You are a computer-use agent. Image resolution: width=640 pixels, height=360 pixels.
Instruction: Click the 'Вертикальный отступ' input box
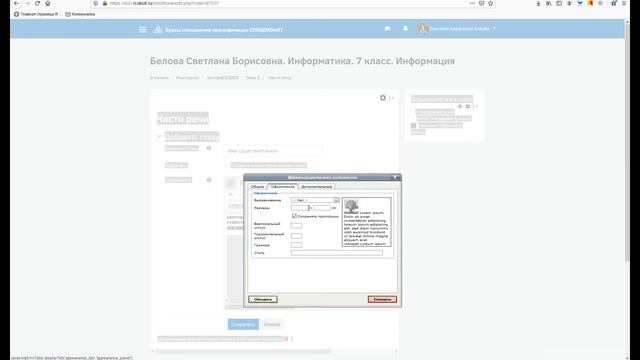pos(296,225)
